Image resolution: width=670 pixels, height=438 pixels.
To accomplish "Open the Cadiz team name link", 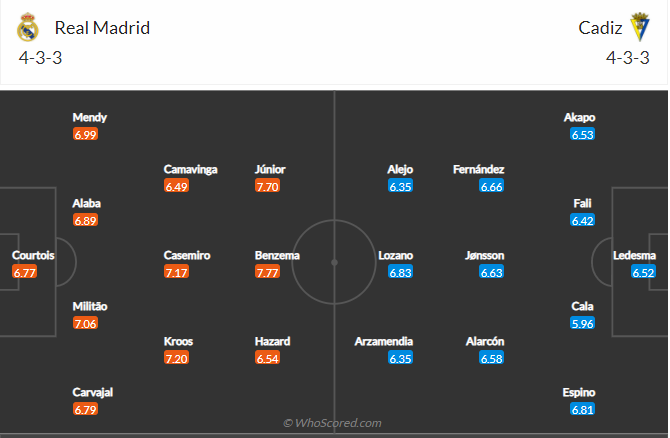I will [x=599, y=28].
